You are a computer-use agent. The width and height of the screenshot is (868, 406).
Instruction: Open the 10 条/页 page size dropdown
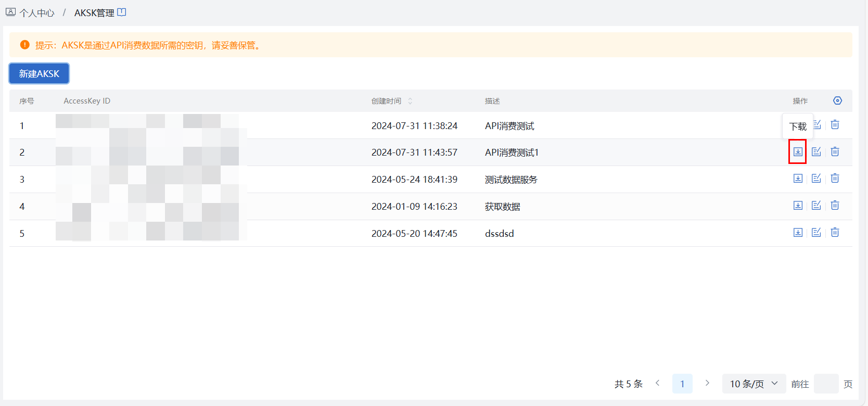[x=754, y=384]
